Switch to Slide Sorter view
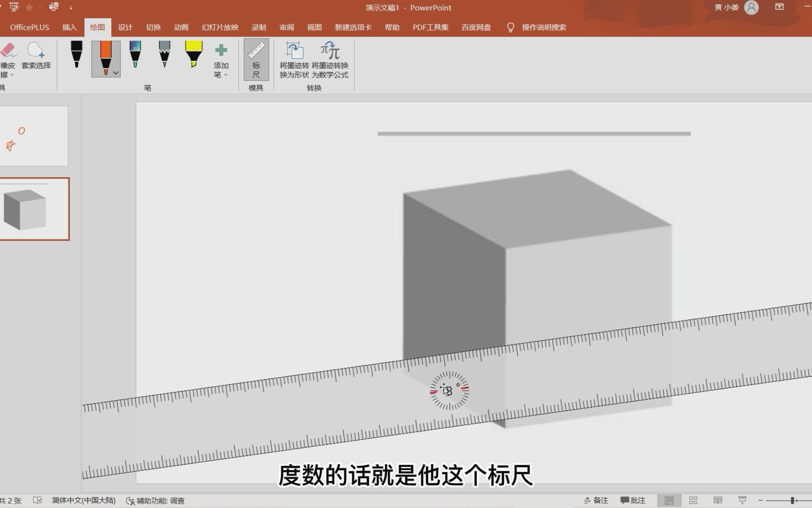The image size is (812, 508). pyautogui.click(x=693, y=500)
